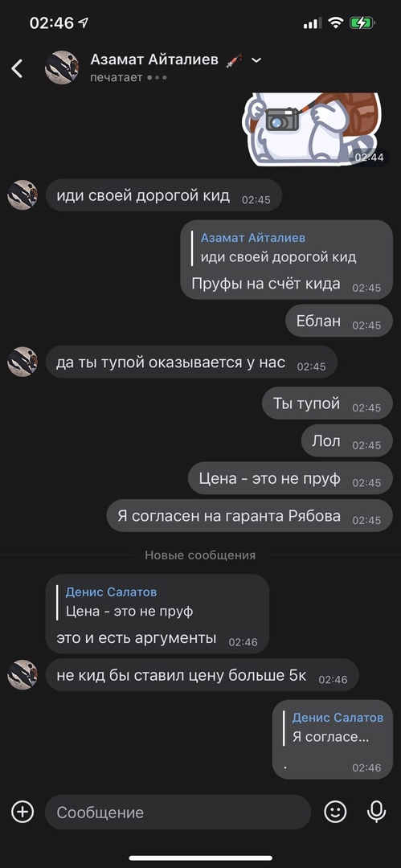Jump to quoted message from Азамат Айталиев
Screen dimensions: 401x868
278,248
